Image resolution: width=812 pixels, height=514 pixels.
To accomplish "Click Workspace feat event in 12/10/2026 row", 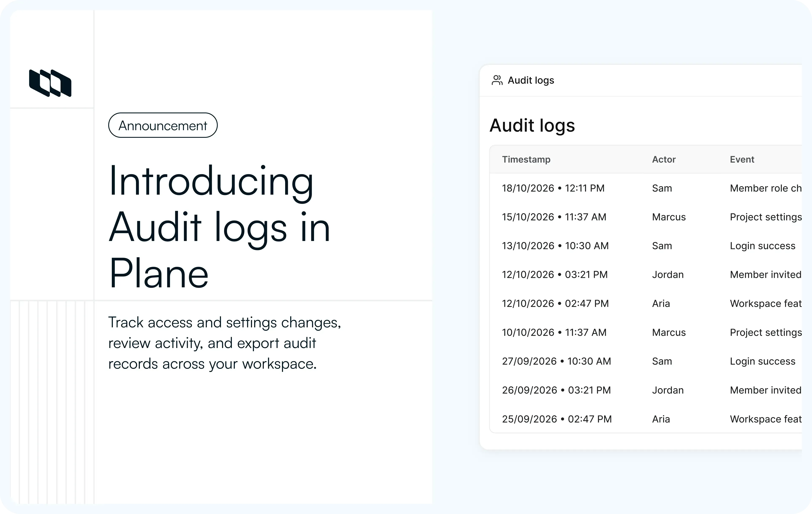I will pyautogui.click(x=766, y=304).
